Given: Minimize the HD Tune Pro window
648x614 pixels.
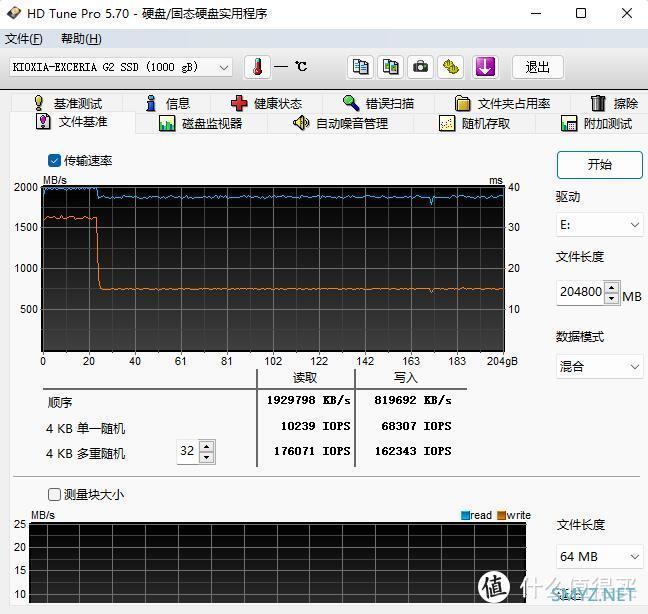Looking at the screenshot, I should [x=536, y=13].
